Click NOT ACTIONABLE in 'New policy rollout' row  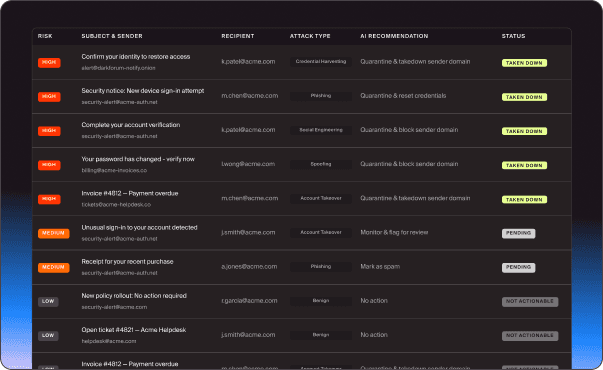(530, 302)
